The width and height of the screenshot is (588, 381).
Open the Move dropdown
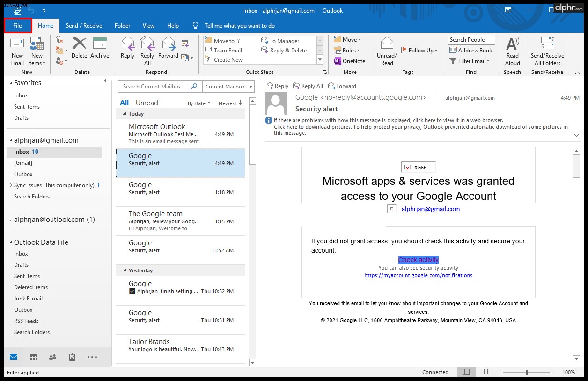[347, 40]
